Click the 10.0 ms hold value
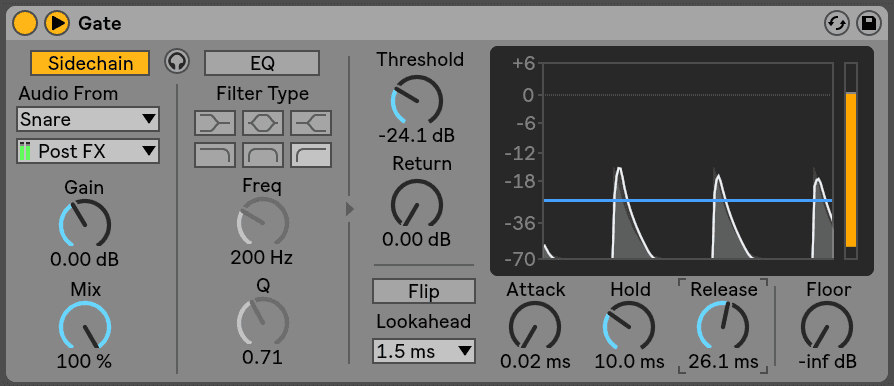 coord(629,361)
